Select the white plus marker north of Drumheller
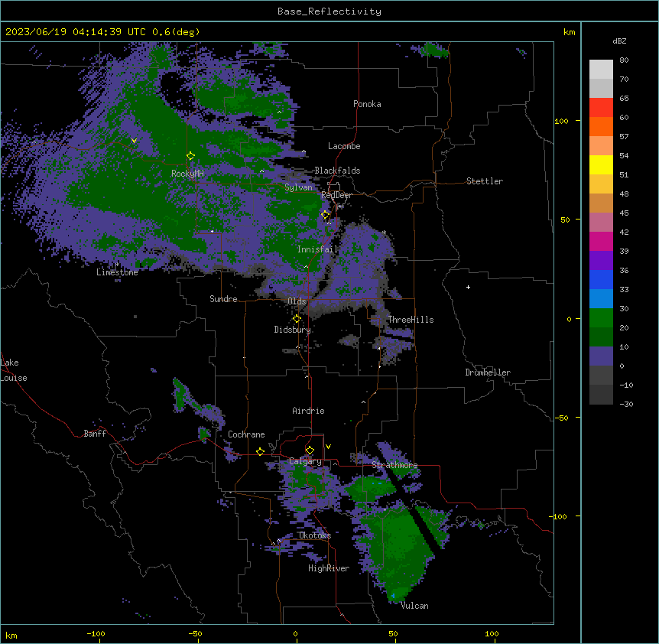 point(468,287)
